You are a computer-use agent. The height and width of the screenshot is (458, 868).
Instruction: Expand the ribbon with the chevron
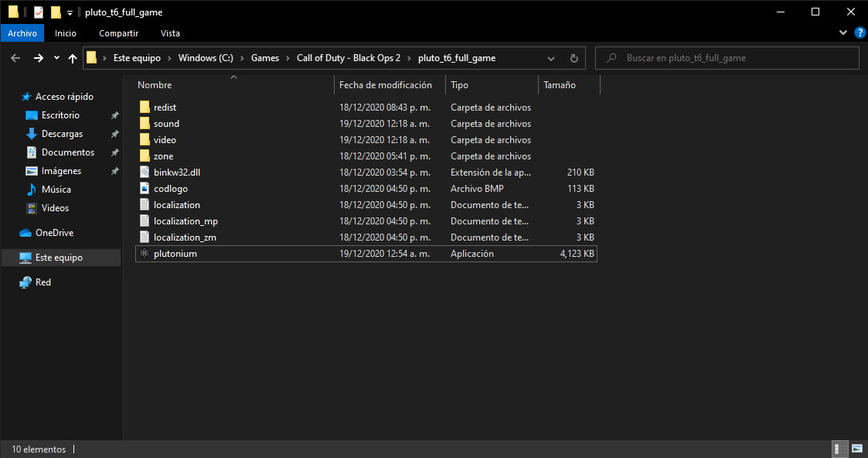[843, 32]
